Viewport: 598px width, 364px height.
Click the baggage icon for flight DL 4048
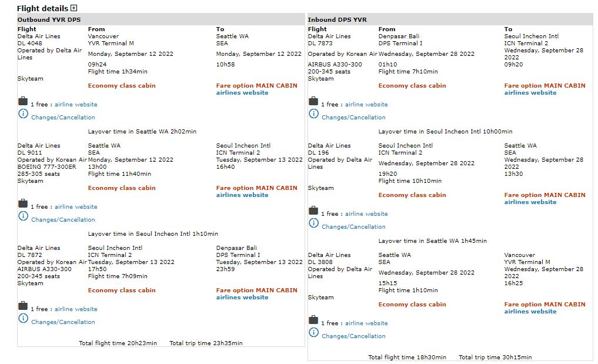click(23, 101)
